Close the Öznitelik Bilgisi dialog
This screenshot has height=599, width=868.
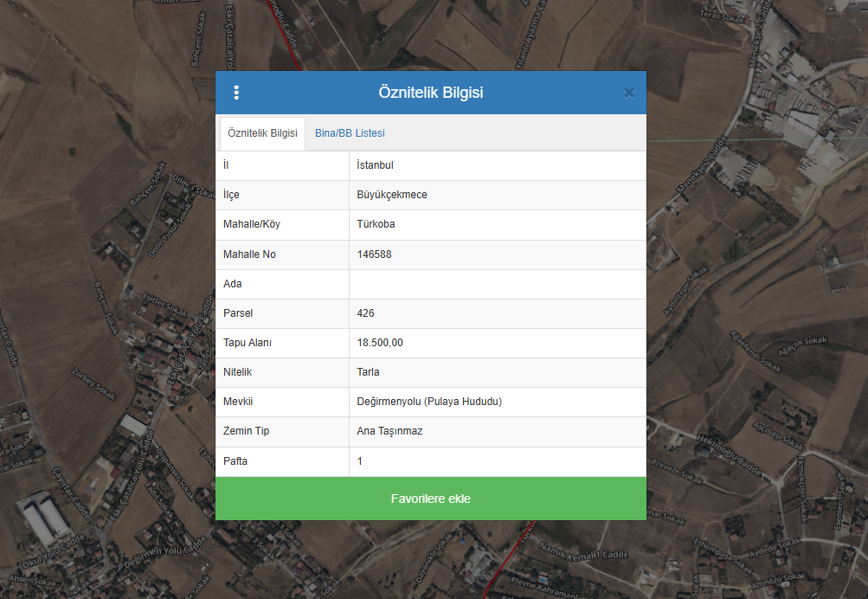[x=629, y=93]
